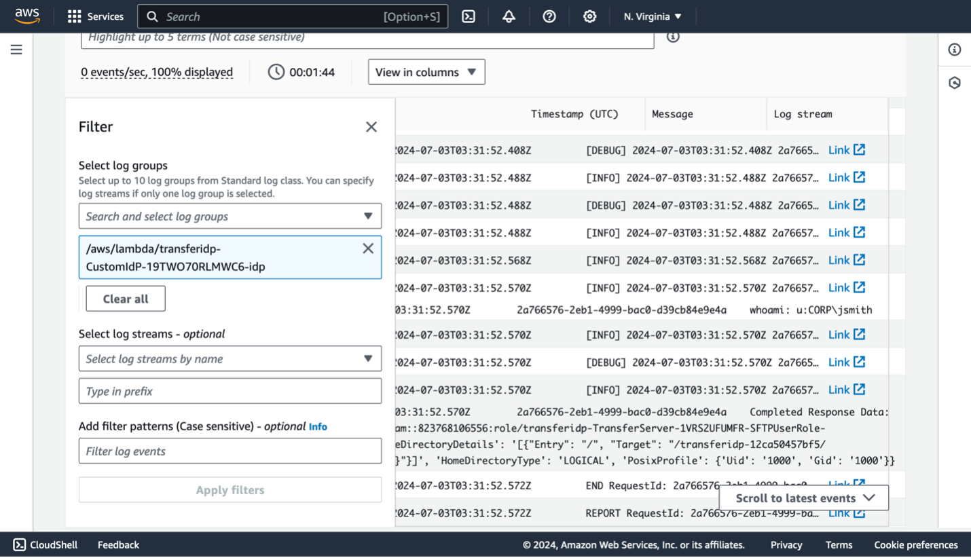Launch CloudShell from the top navigation terminal icon
This screenshot has width=971, height=560.
(x=469, y=16)
